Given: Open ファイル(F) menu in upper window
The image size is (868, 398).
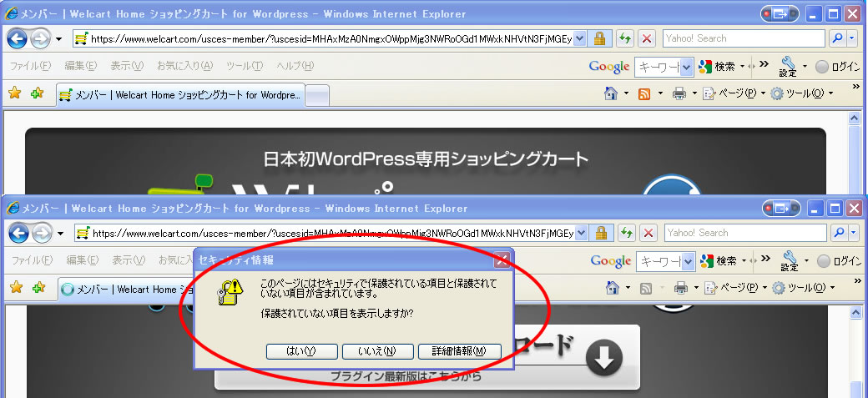Looking at the screenshot, I should click(30, 66).
